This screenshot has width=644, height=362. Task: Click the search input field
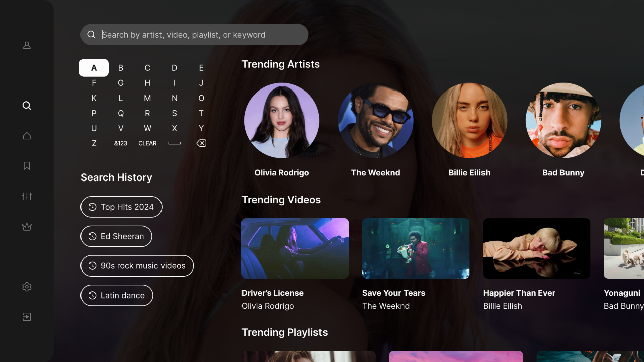[x=194, y=34]
